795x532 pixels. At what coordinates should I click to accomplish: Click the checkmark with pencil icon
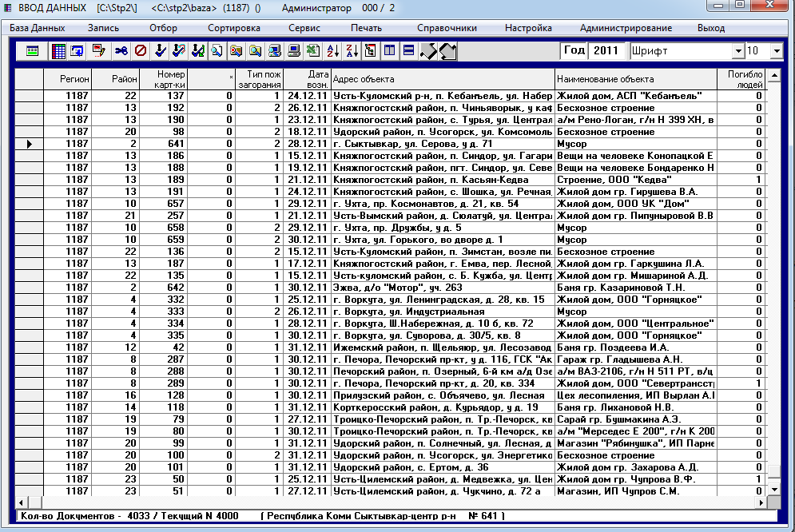pos(179,50)
